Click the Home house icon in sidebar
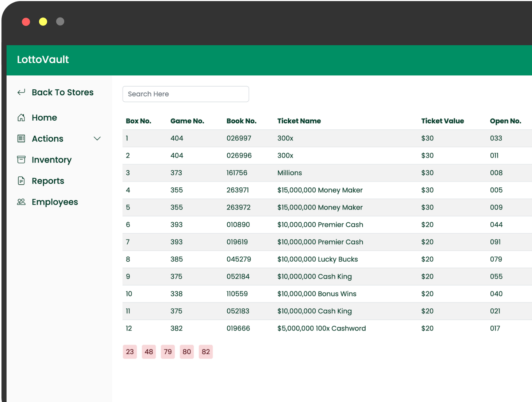The width and height of the screenshot is (532, 402). pyautogui.click(x=21, y=118)
